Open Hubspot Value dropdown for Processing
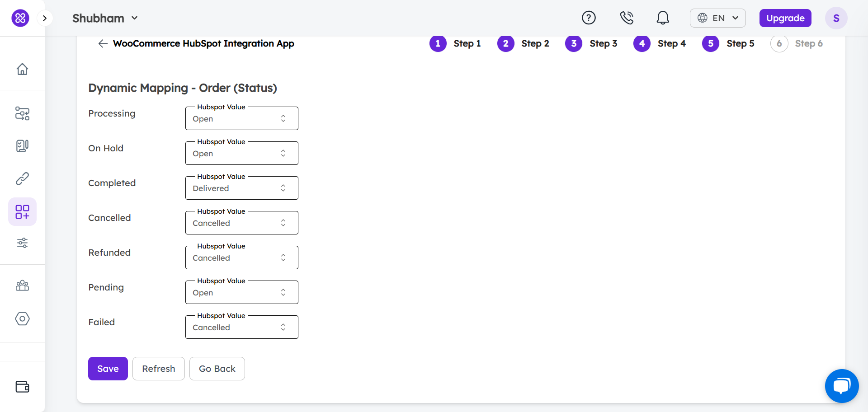This screenshot has height=412, width=868. [x=242, y=118]
